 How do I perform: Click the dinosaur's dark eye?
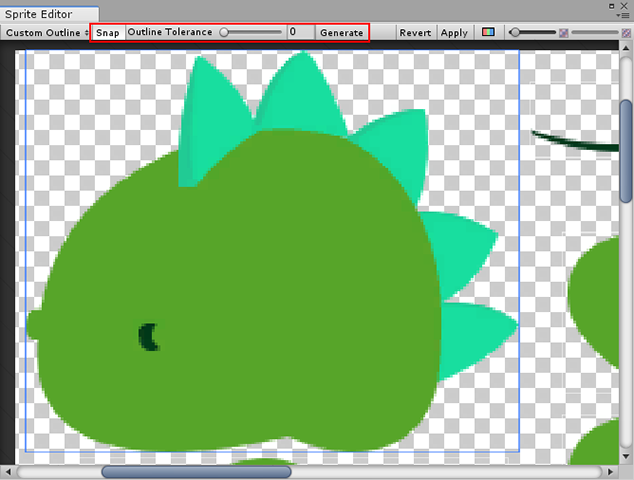point(149,338)
